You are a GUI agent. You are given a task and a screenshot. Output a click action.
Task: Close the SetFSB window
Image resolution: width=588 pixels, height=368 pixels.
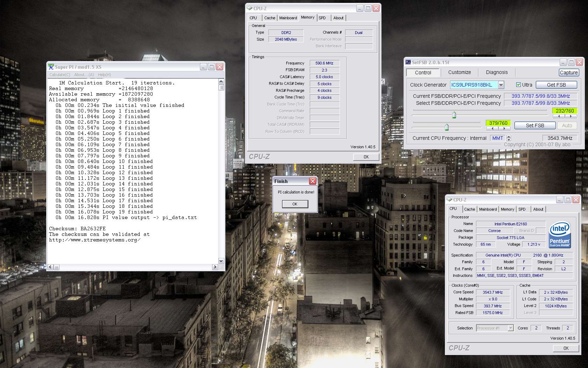point(579,62)
